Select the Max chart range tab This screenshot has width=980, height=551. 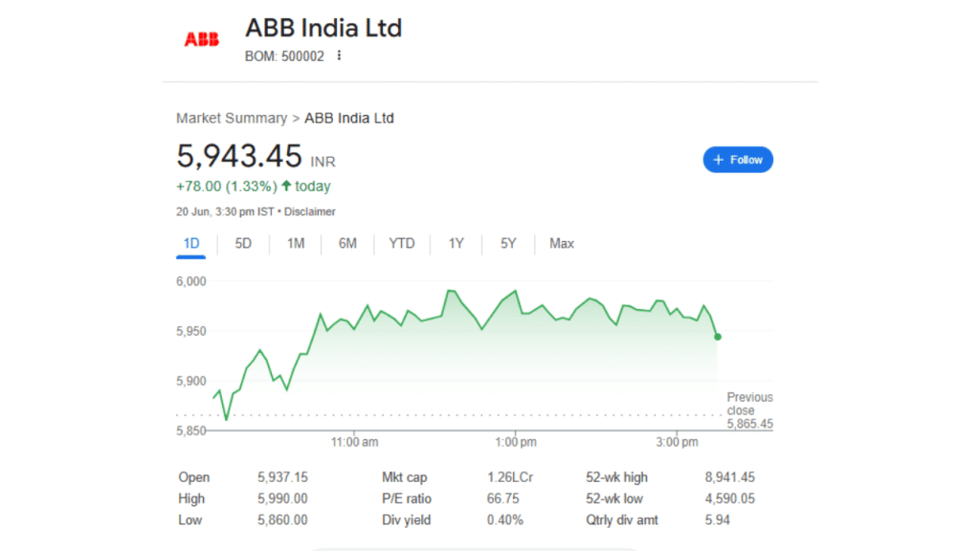tap(561, 244)
